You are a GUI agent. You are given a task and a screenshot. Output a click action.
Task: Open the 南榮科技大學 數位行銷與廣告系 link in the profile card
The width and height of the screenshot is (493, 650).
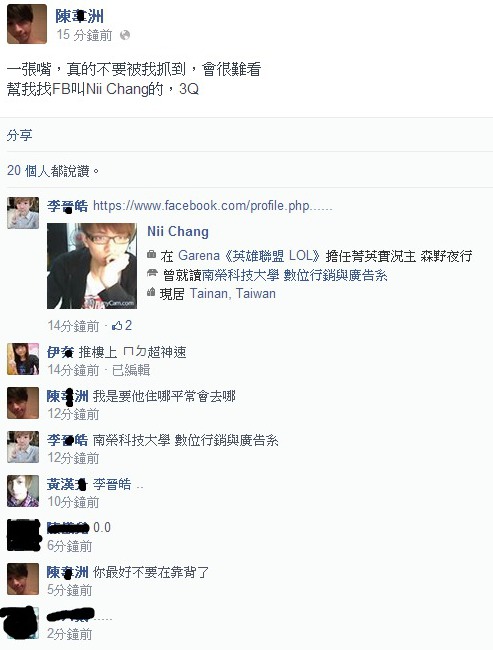[x=295, y=275]
